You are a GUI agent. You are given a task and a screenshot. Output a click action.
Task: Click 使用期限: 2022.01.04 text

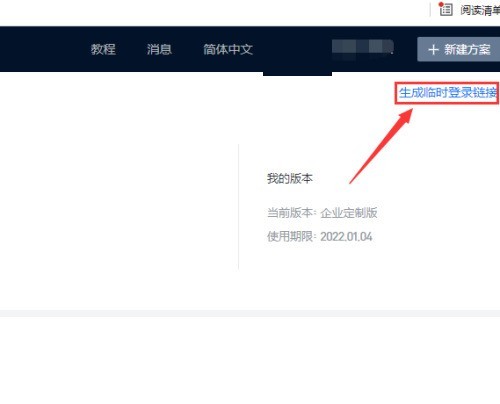click(319, 237)
